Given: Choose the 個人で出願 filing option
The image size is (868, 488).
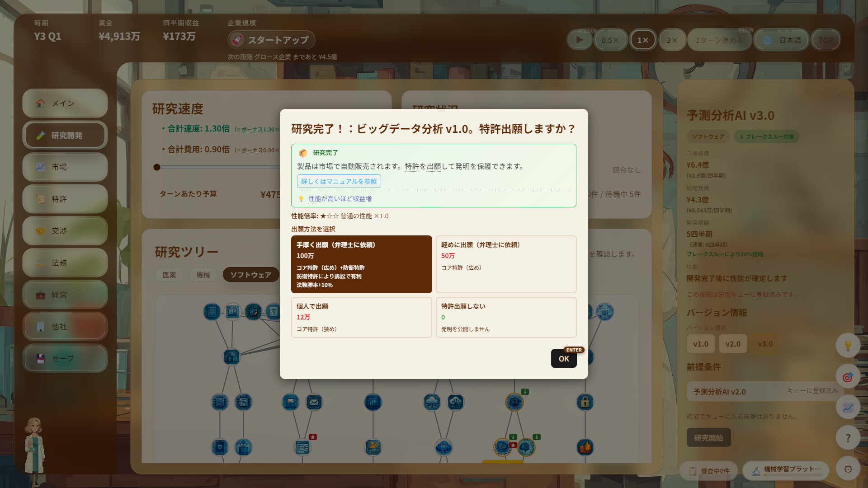Looking at the screenshot, I should pyautogui.click(x=361, y=317).
